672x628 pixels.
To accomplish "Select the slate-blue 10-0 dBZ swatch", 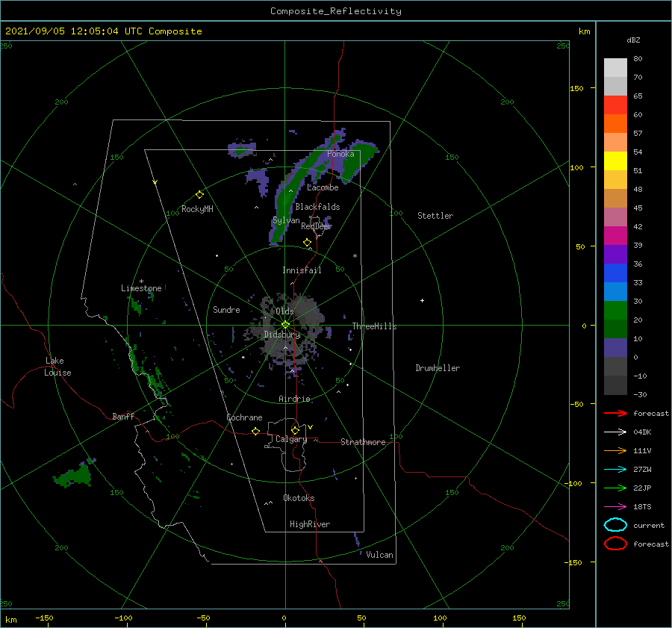I will pyautogui.click(x=615, y=348).
